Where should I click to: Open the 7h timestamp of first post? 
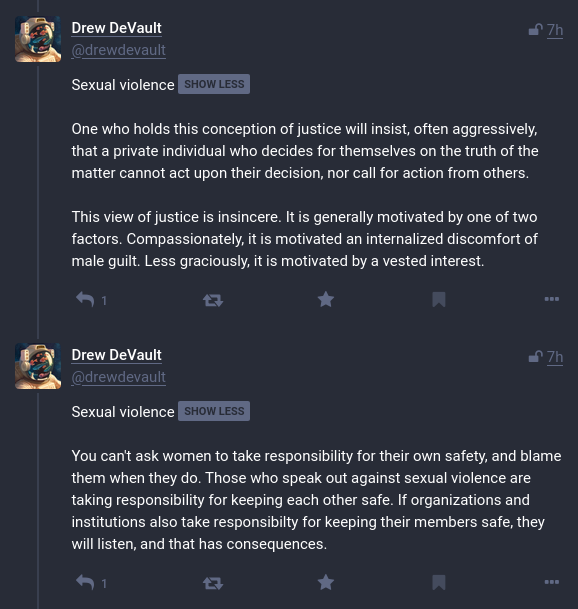pyautogui.click(x=555, y=30)
